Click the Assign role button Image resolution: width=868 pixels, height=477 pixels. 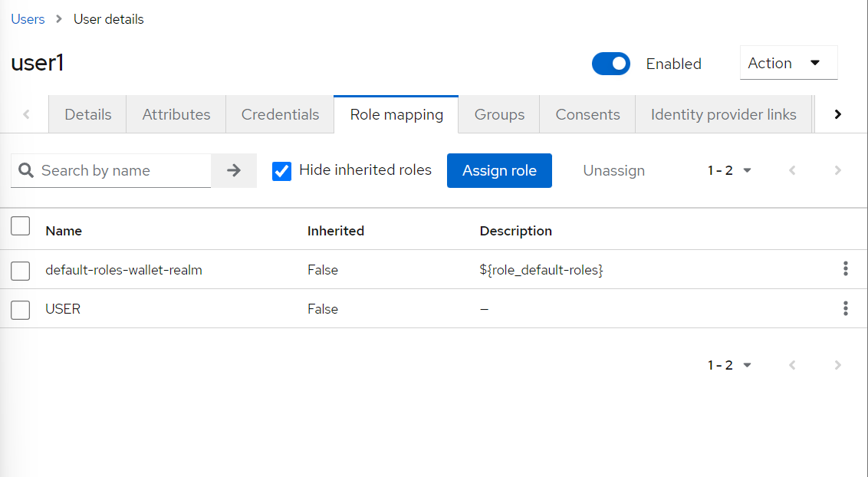pos(499,170)
